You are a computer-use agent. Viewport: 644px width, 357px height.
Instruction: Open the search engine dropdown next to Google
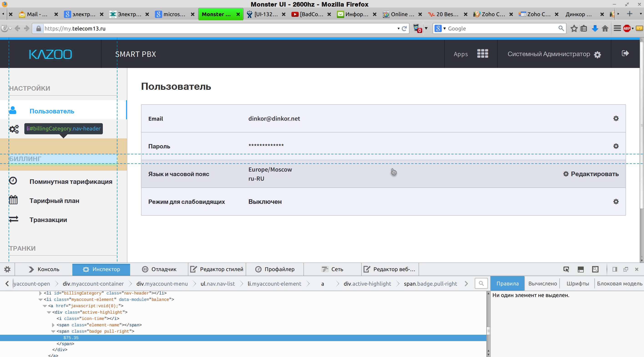[x=444, y=28]
